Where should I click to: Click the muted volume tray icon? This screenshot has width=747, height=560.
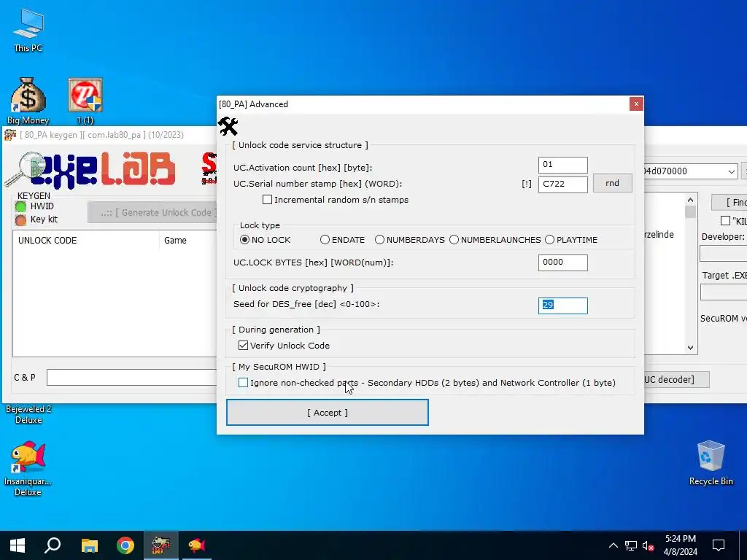click(x=648, y=545)
